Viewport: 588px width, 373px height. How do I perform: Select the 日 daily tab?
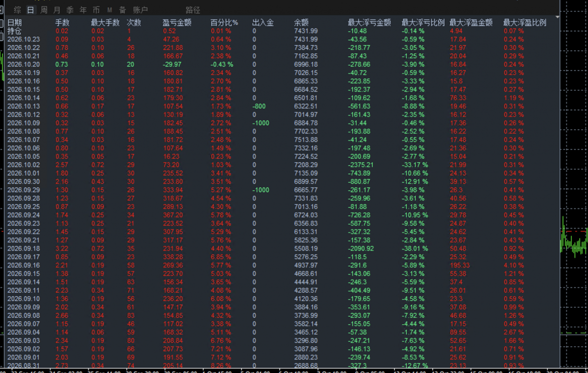pyautogui.click(x=31, y=10)
